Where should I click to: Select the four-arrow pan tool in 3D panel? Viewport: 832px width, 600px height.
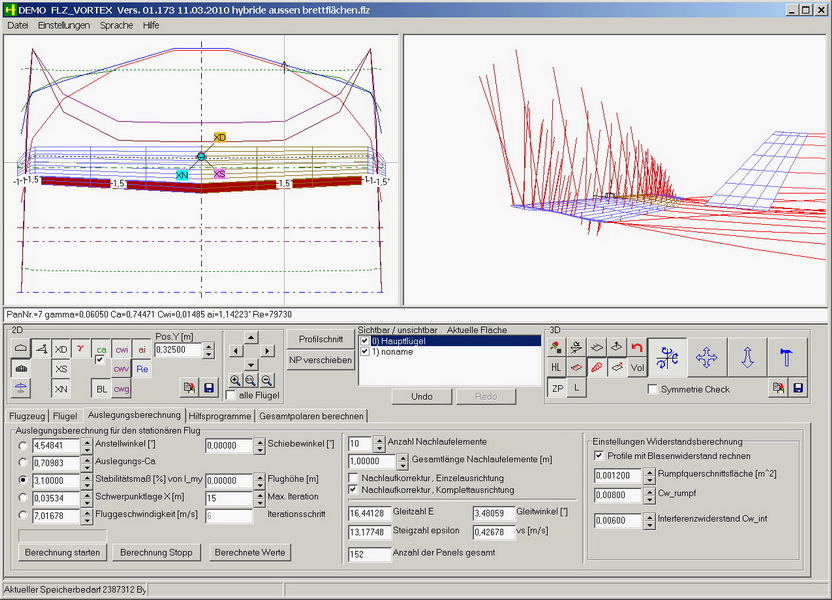(x=706, y=356)
